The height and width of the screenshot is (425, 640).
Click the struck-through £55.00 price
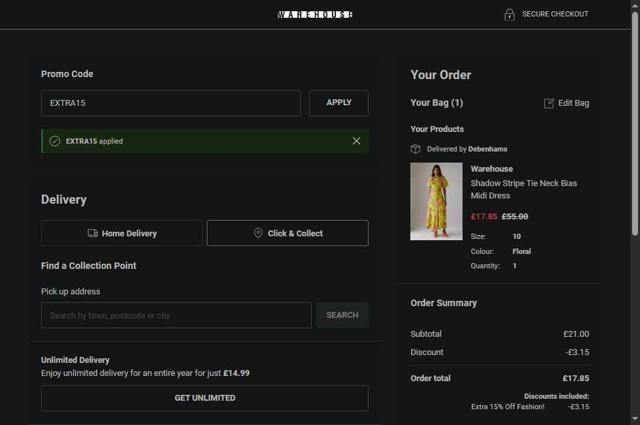click(515, 216)
